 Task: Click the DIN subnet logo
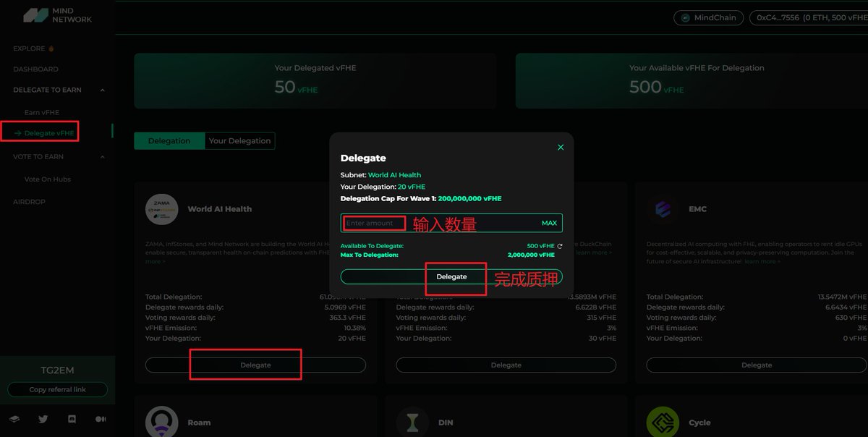412,422
